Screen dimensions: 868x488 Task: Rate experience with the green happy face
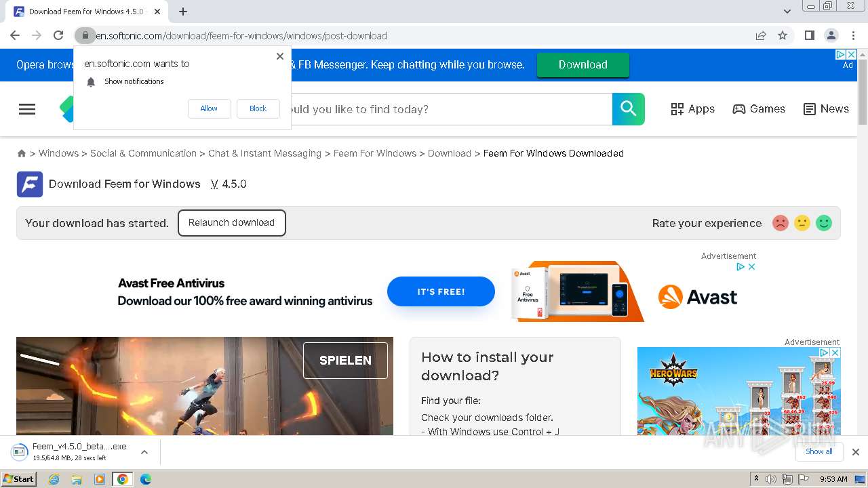pyautogui.click(x=824, y=223)
